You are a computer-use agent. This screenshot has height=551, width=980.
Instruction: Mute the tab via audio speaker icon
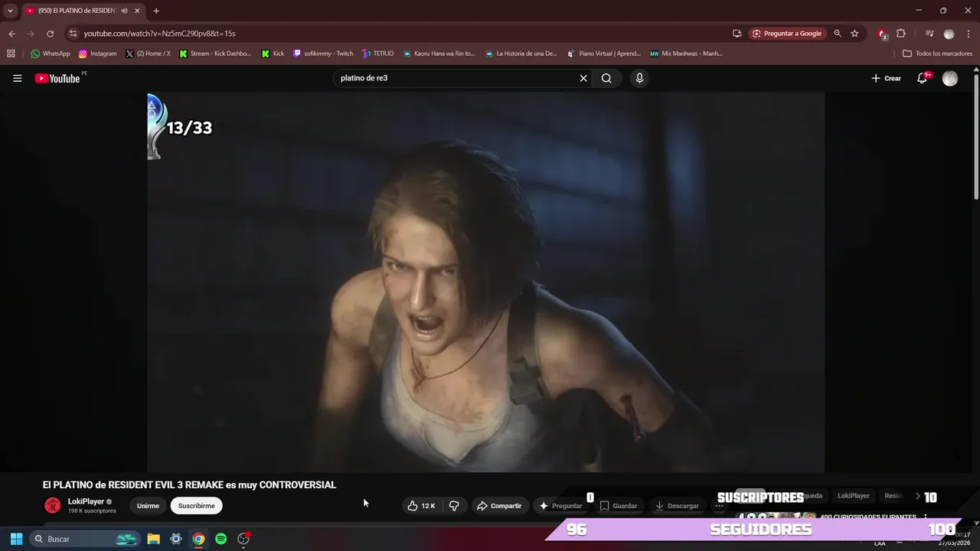[x=124, y=11]
